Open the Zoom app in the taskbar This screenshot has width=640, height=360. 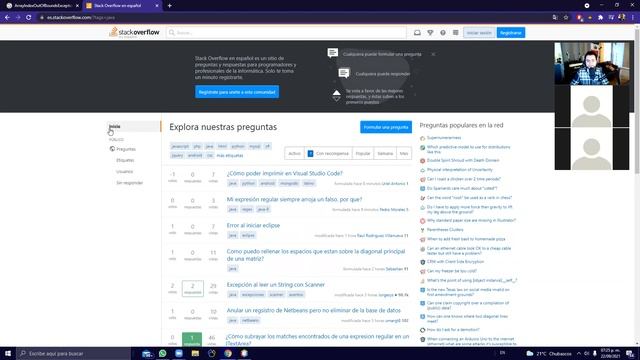[x=179, y=353]
